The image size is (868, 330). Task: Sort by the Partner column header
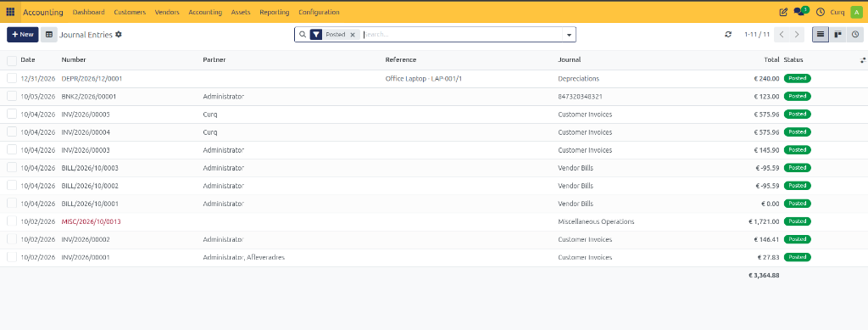pyautogui.click(x=214, y=59)
